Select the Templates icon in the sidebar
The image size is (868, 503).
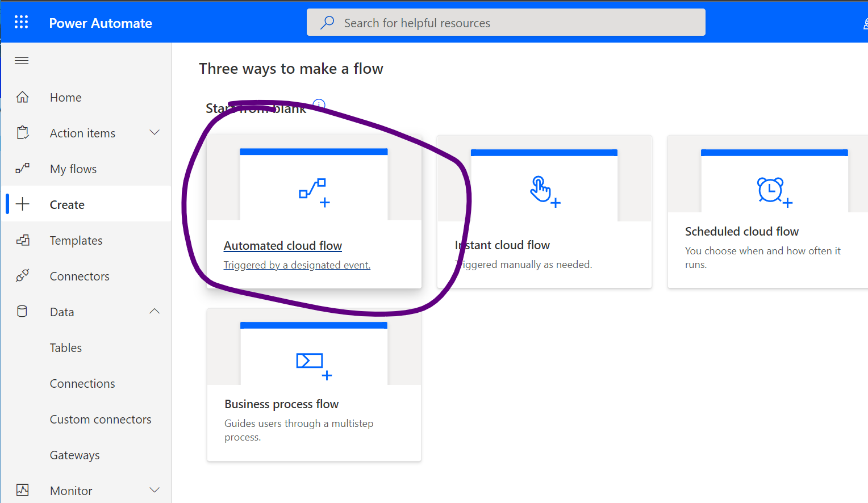tap(23, 240)
